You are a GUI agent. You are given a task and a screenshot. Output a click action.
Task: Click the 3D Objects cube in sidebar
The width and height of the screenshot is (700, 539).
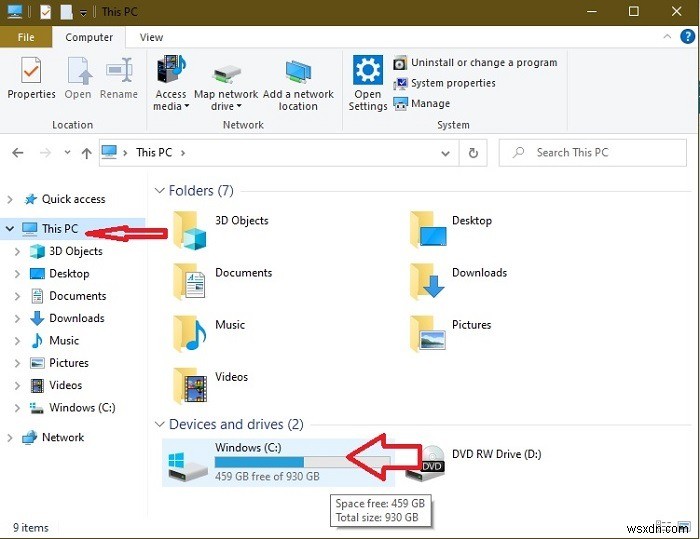[37, 251]
